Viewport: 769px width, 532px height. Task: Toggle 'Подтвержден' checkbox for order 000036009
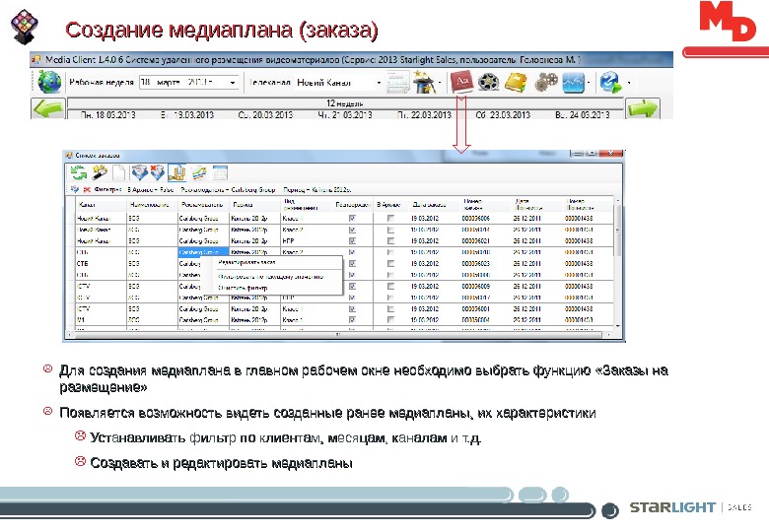pyautogui.click(x=352, y=286)
